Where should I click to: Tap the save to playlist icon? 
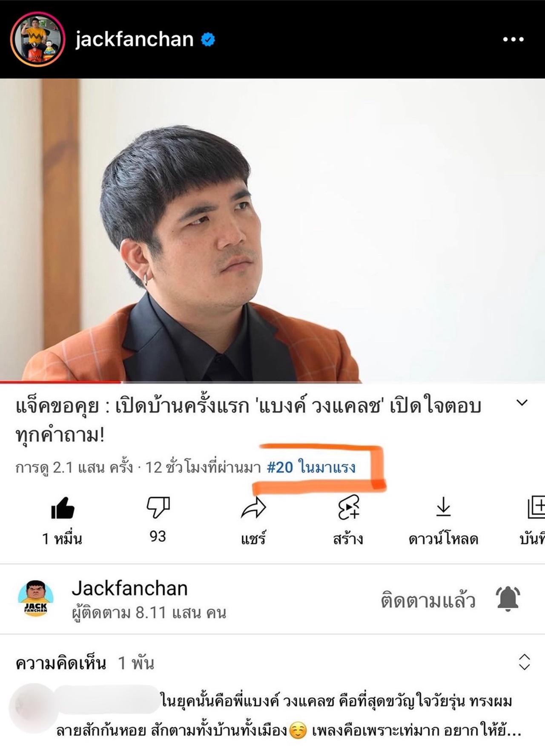pyautogui.click(x=536, y=507)
